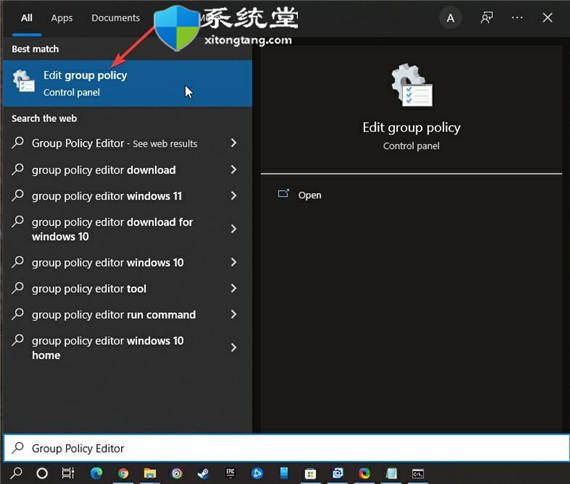Launch Microsoft Edge from taskbar

[x=96, y=473]
